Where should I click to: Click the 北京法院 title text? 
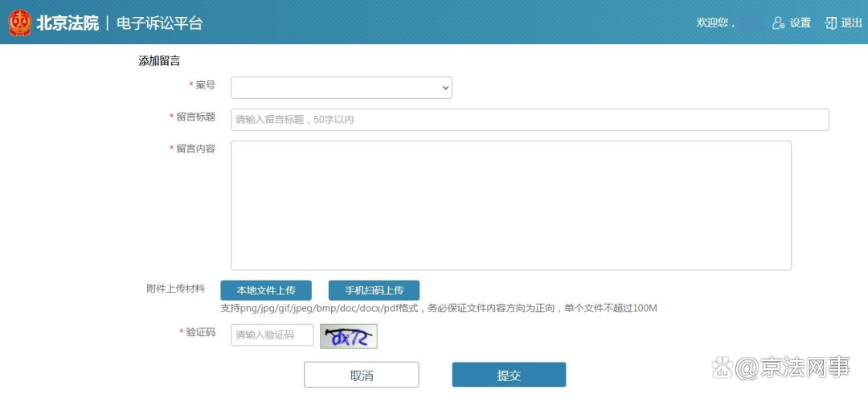pos(68,23)
